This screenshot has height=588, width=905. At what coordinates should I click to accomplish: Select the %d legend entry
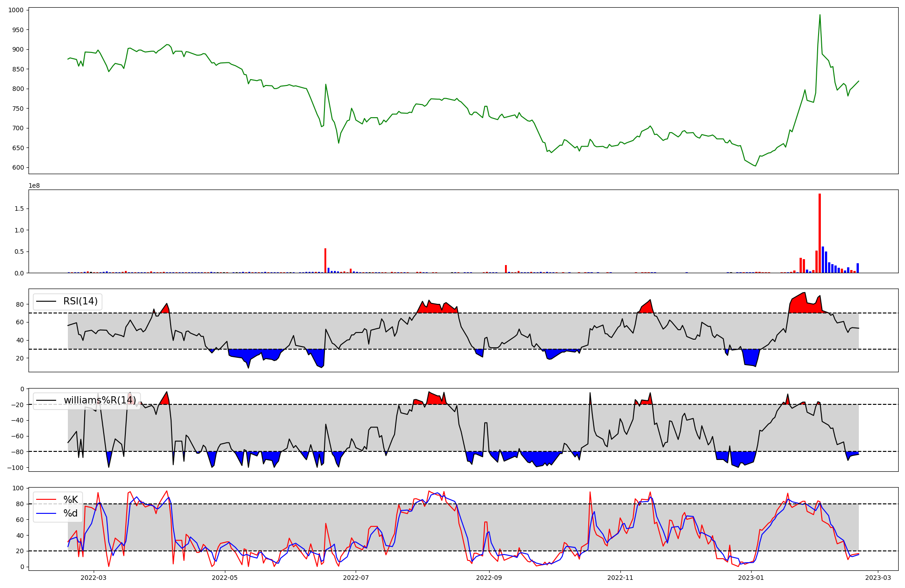(x=70, y=513)
